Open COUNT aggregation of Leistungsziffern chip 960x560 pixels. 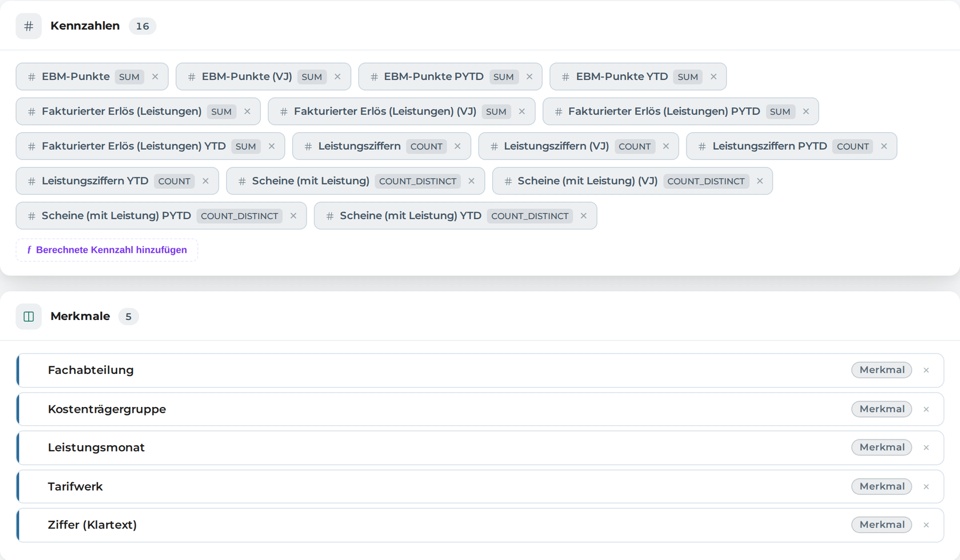(x=426, y=146)
